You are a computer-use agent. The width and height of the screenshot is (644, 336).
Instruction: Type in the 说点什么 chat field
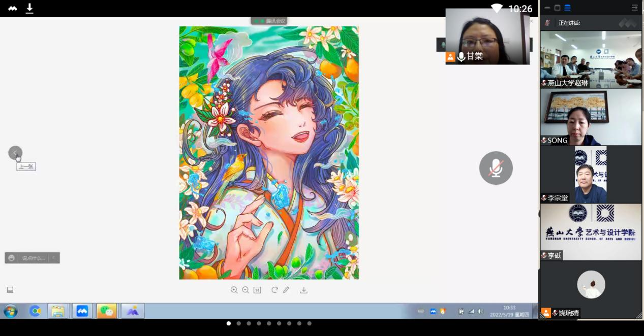pos(33,258)
